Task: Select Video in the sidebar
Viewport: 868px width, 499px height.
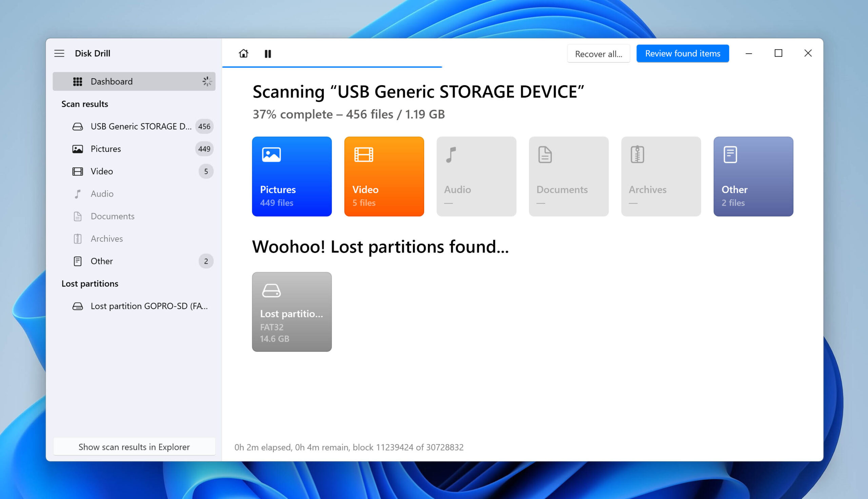Action: click(x=134, y=171)
